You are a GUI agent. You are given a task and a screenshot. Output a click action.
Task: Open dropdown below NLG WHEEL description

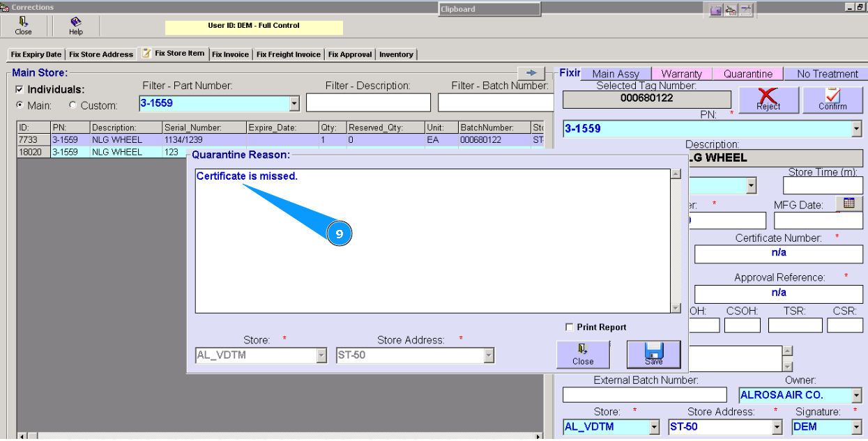click(x=751, y=186)
